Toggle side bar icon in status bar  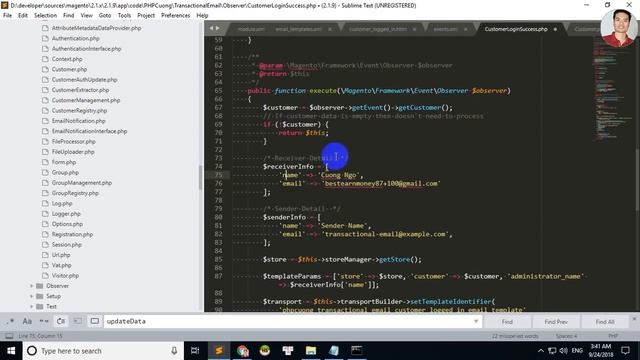[x=9, y=336]
